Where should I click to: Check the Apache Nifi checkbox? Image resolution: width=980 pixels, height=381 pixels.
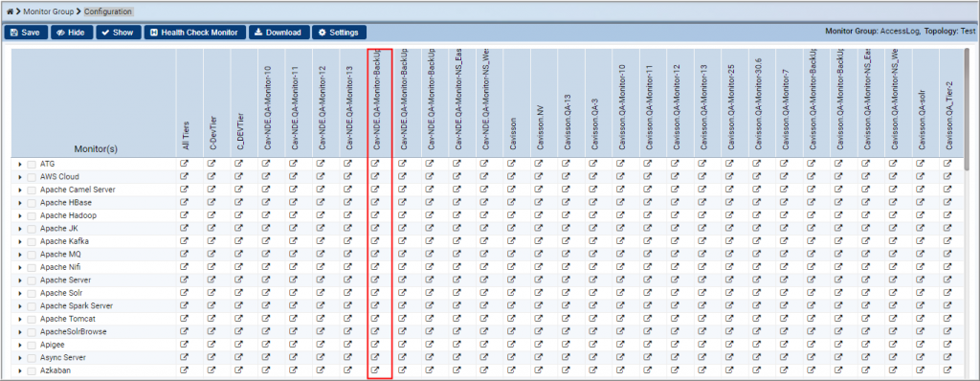(32, 267)
